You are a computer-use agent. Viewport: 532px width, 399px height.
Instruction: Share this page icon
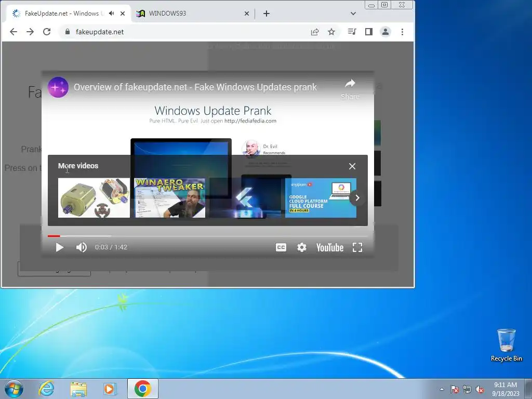click(315, 32)
